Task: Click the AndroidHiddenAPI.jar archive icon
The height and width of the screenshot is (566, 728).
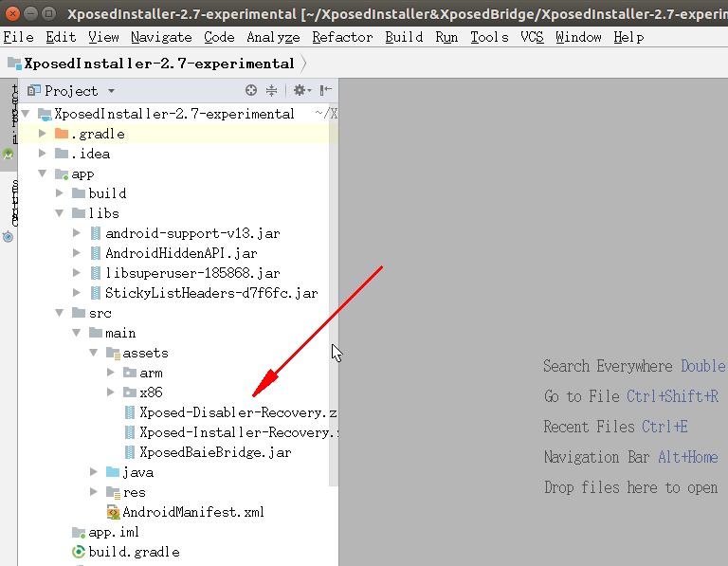Action: [95, 253]
